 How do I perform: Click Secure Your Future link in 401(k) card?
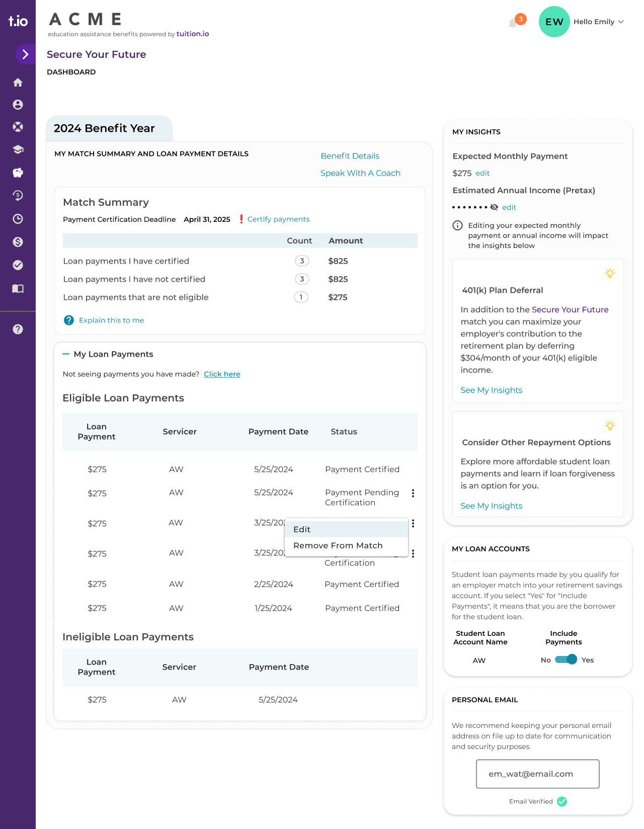tap(570, 310)
